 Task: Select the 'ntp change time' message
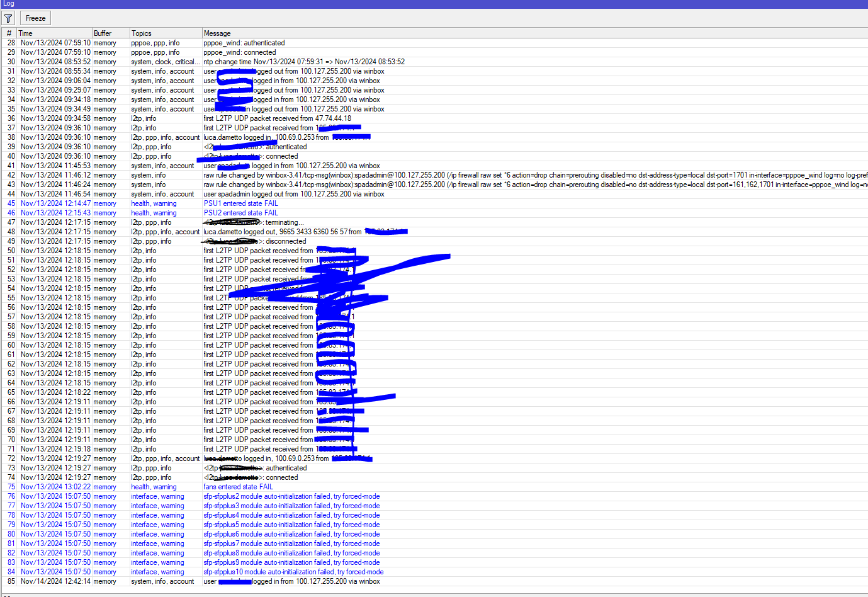(304, 62)
